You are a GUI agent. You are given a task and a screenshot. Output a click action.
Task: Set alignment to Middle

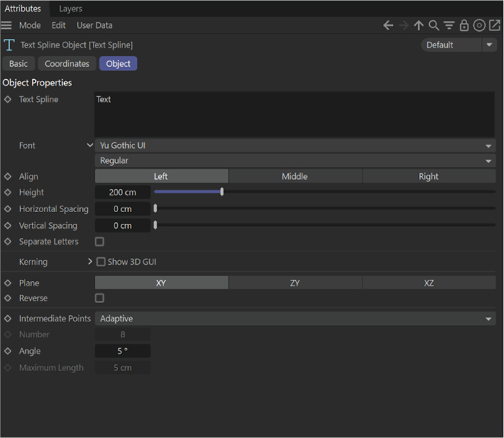pyautogui.click(x=294, y=176)
